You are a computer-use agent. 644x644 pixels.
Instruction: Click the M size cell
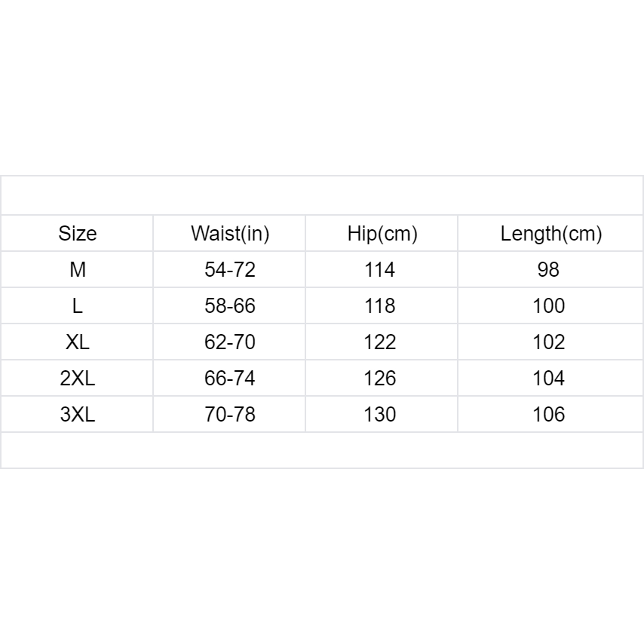pyautogui.click(x=78, y=270)
